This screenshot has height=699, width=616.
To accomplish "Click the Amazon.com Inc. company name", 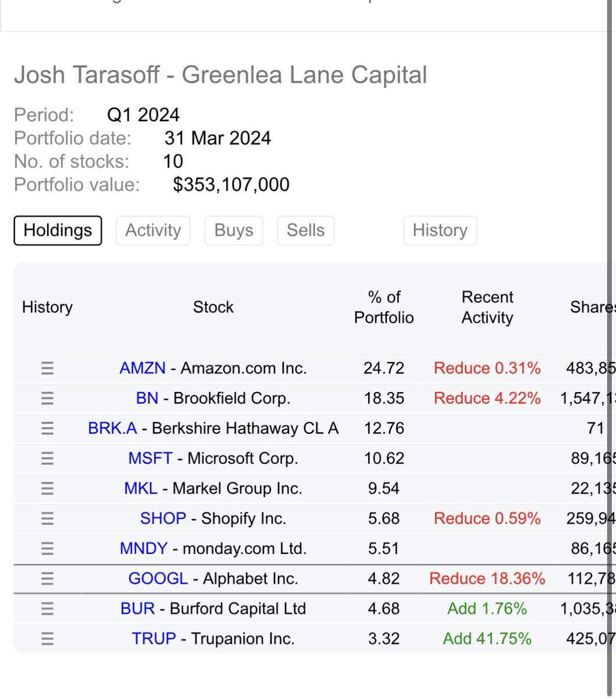I will (x=244, y=368).
